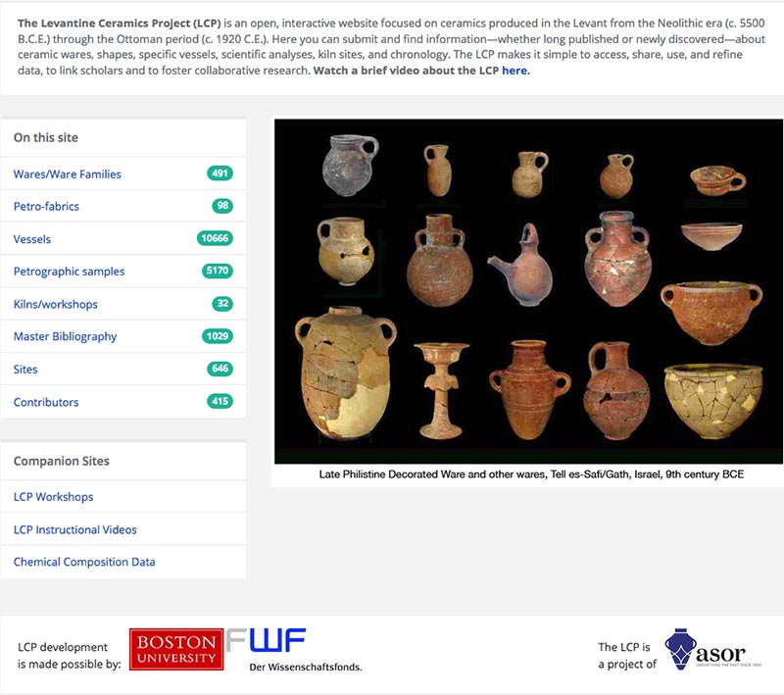Click the 646 Sites count badge

220,369
